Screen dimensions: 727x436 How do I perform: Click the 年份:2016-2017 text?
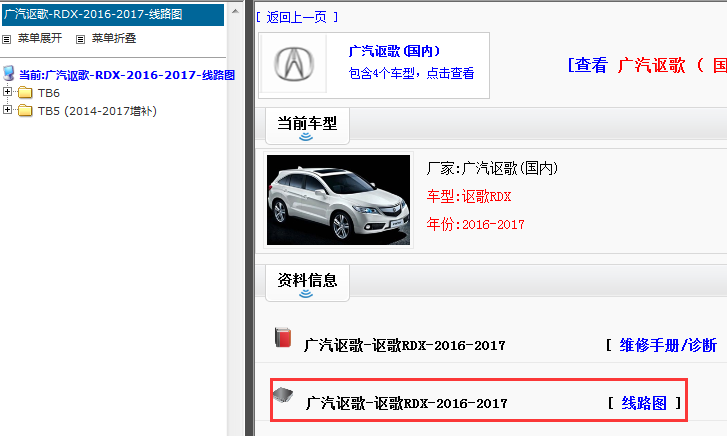tap(475, 224)
